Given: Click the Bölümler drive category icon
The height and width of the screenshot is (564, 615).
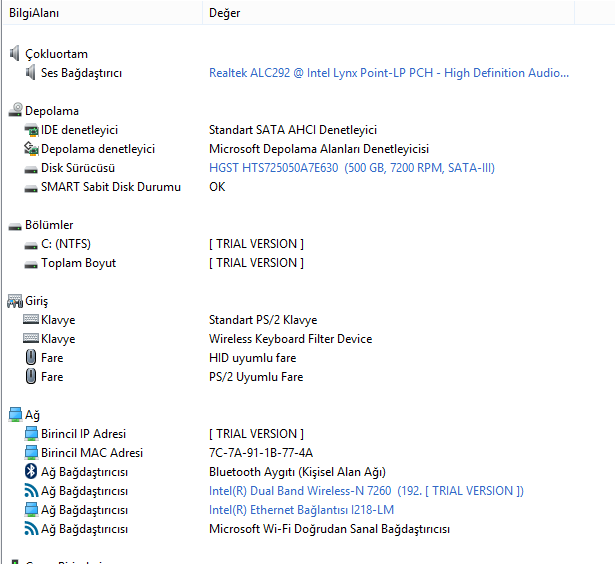Looking at the screenshot, I should 15,225.
